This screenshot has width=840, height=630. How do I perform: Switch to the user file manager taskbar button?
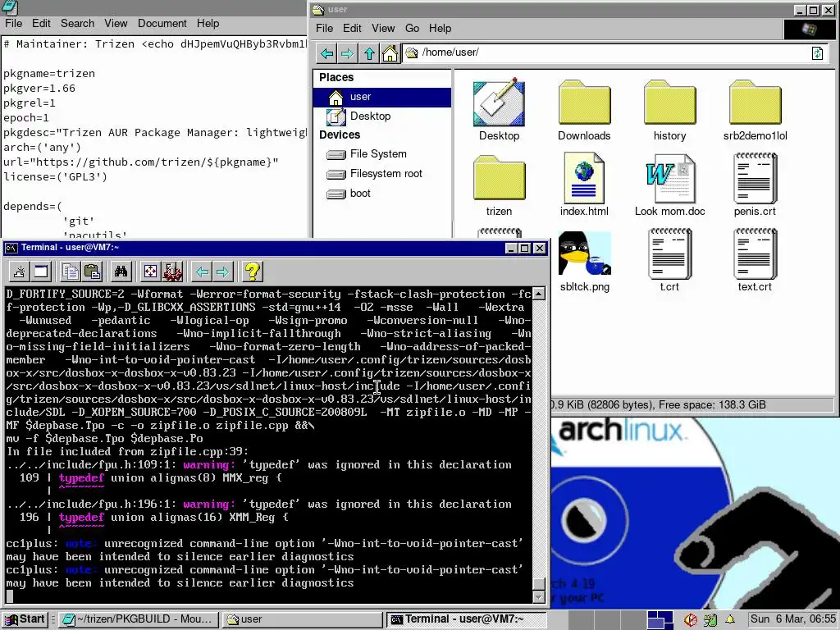pyautogui.click(x=303, y=620)
